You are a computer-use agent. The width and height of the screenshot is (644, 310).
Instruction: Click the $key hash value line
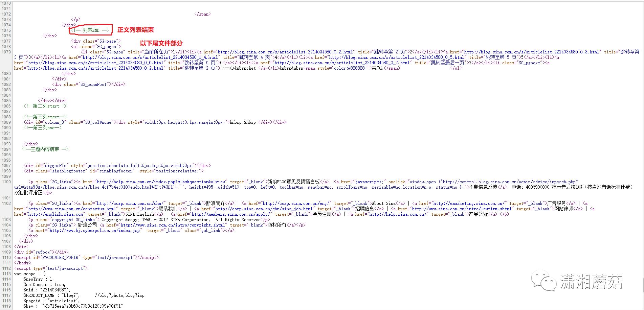click(74, 306)
